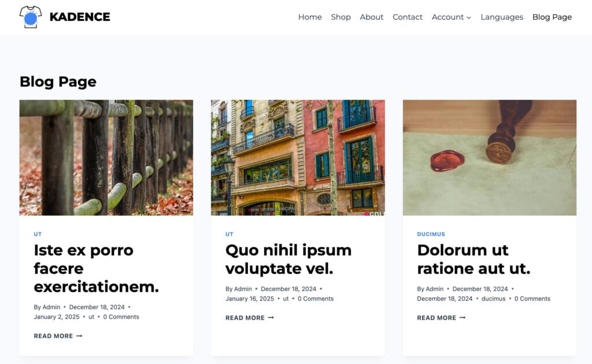
Task: Go to the Shop page
Action: 341,17
